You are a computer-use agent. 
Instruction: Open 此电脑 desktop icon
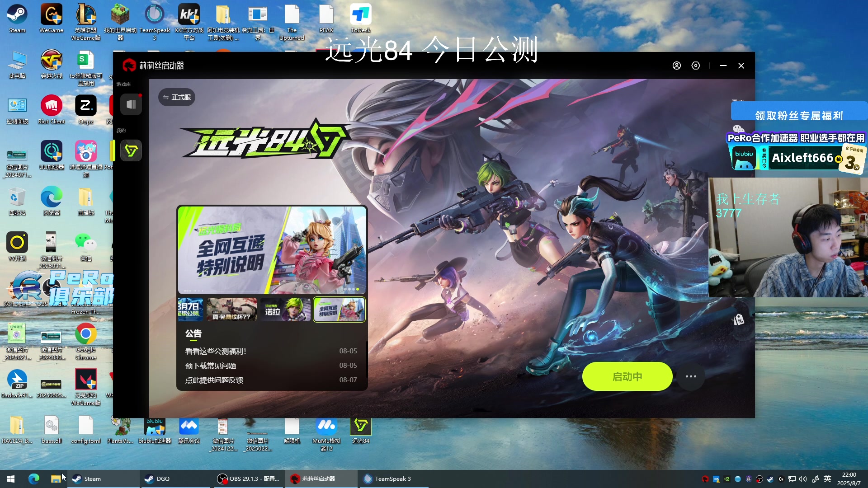[17, 64]
